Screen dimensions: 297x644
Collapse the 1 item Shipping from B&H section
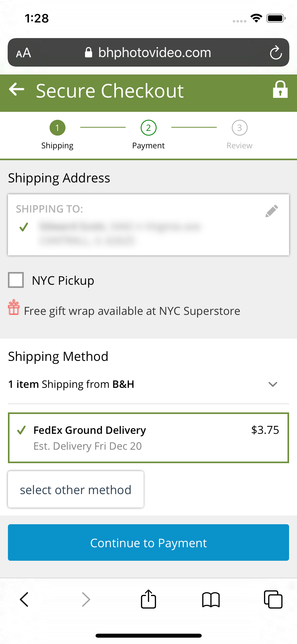[273, 384]
